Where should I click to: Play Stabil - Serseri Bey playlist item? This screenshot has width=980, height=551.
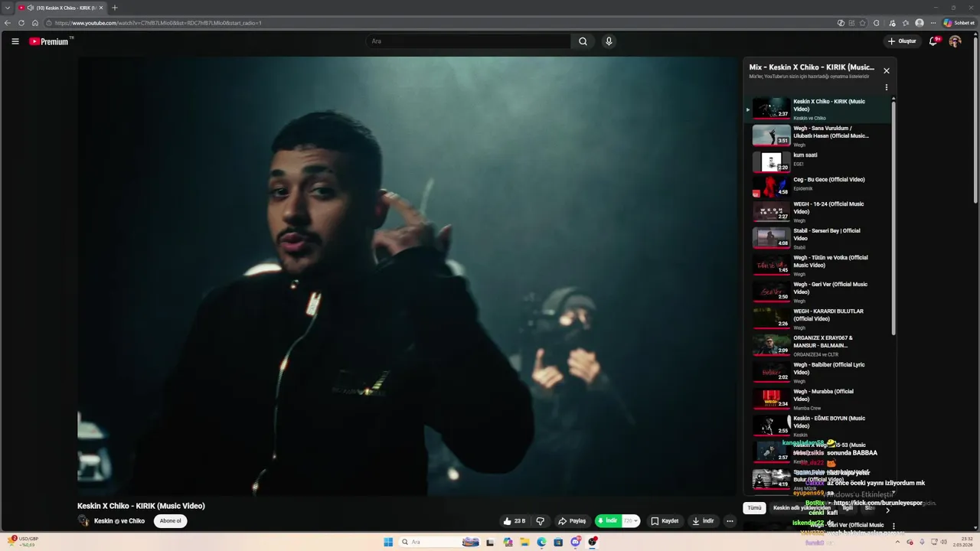(818, 238)
